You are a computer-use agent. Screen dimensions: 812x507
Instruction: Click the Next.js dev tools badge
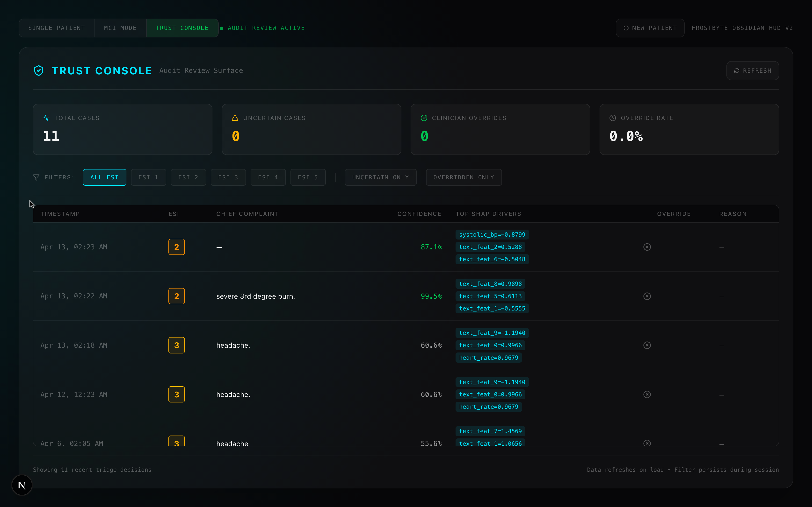[x=22, y=485]
